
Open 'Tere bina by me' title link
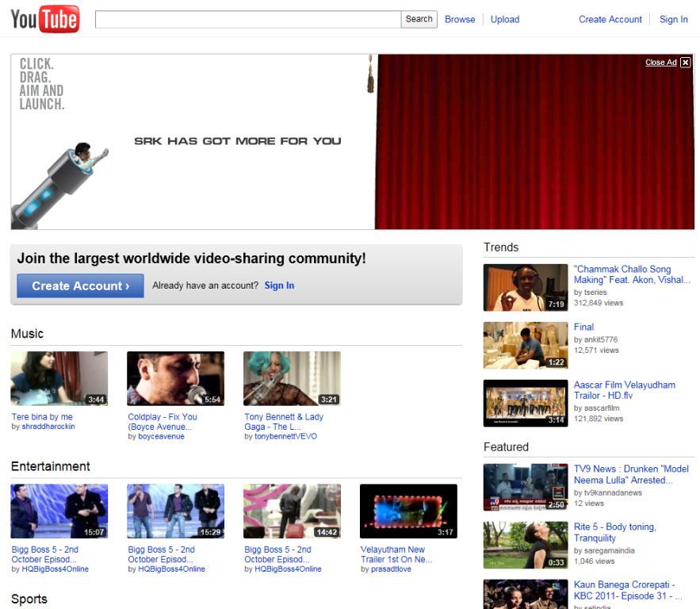(x=42, y=416)
